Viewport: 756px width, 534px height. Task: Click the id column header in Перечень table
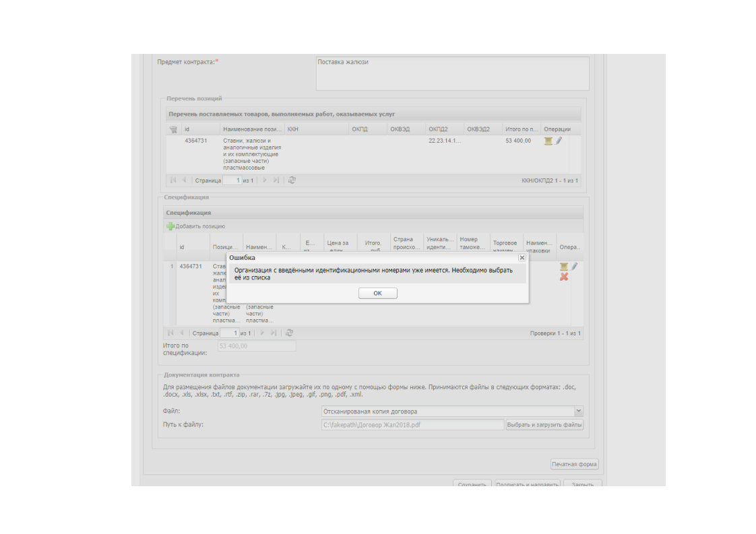201,129
